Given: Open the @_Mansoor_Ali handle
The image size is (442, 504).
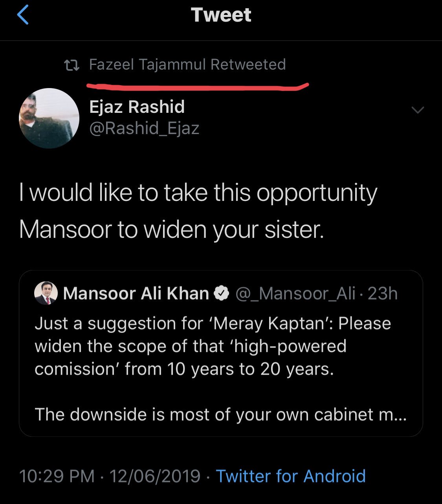Looking at the screenshot, I should (295, 294).
